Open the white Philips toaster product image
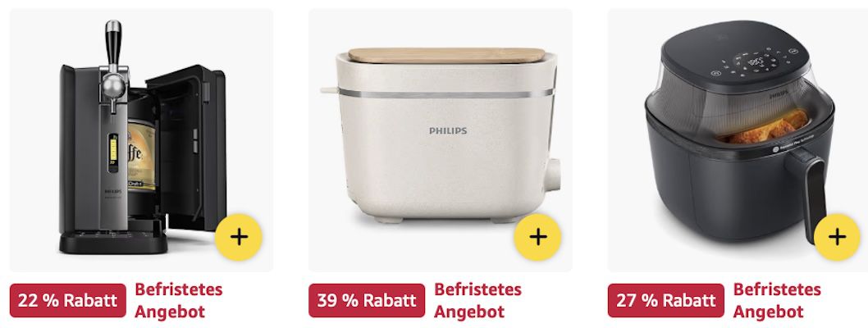This screenshot has width=868, height=328. click(x=441, y=140)
